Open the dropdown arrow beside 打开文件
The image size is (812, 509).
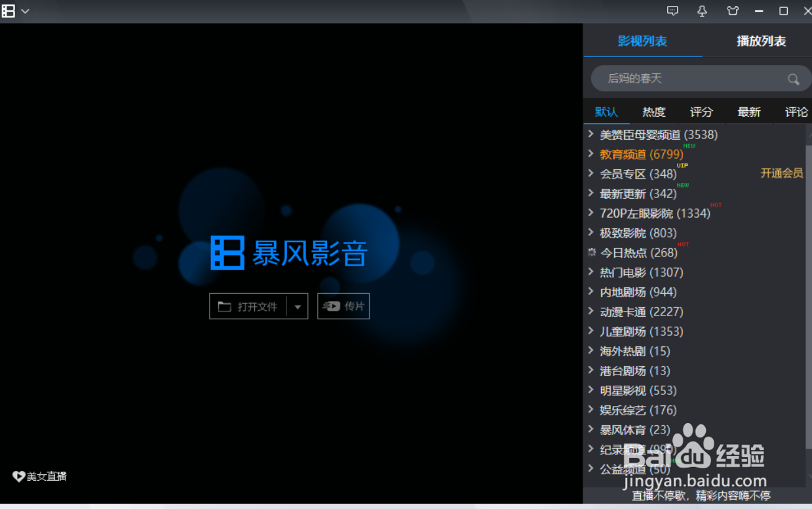coord(298,306)
